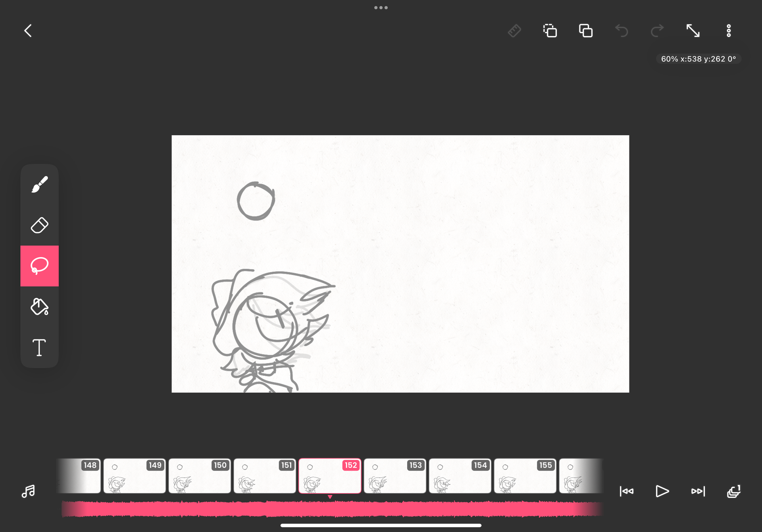Jump to the first frame
Viewport: 762px width, 532px height.
[627, 491]
